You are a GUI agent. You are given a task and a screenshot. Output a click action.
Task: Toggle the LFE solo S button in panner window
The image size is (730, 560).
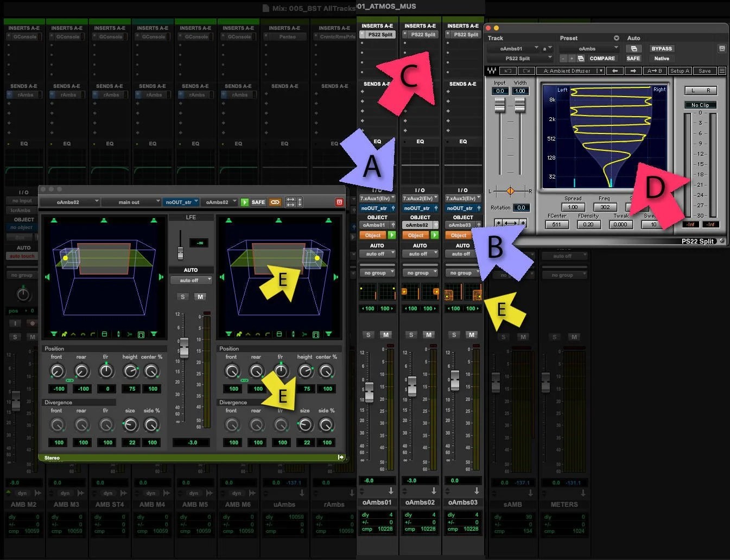[183, 297]
